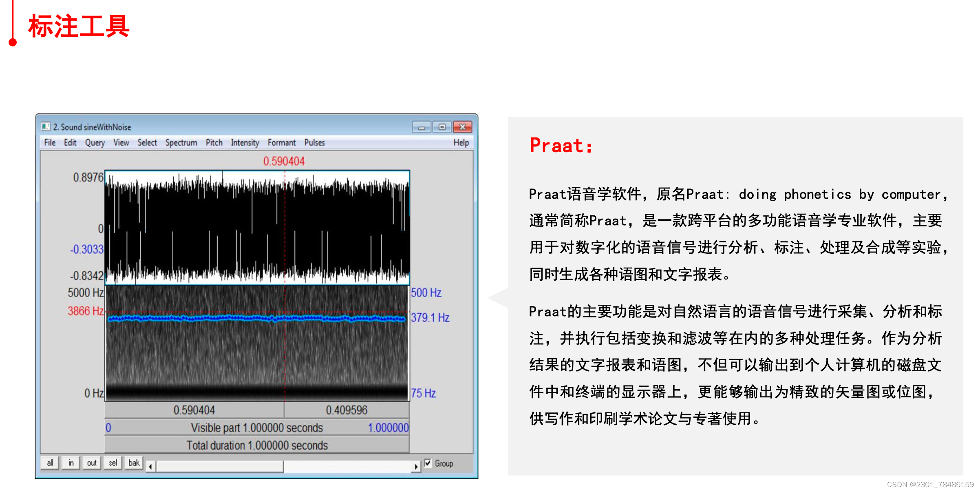This screenshot has height=492, width=980.
Task: Click the 'sel' zoom button
Action: (113, 463)
